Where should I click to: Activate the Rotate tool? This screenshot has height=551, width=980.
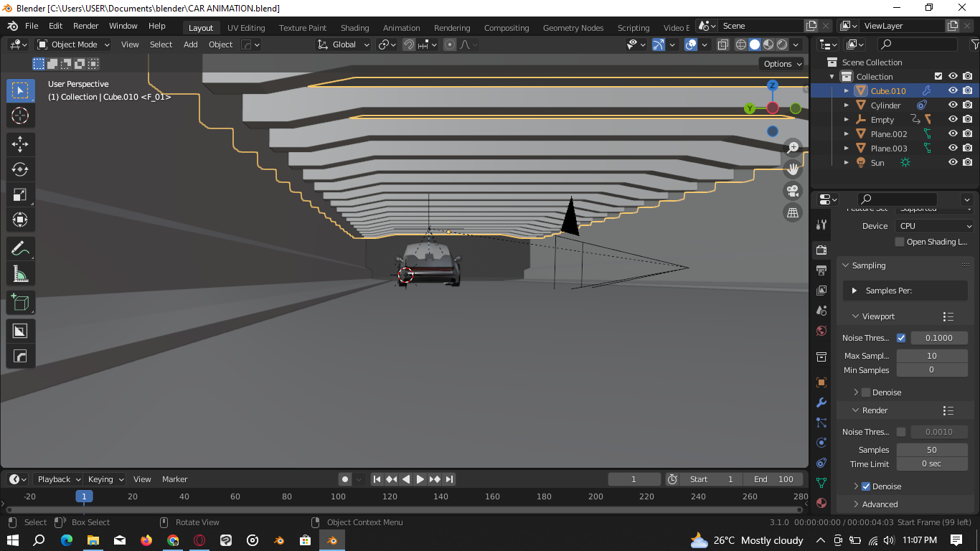(x=20, y=169)
